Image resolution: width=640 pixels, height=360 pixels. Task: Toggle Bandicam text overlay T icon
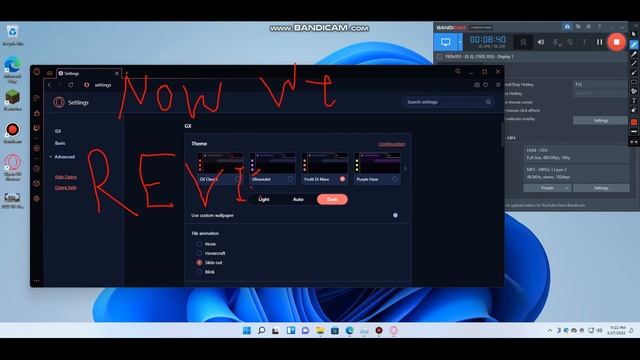click(584, 42)
